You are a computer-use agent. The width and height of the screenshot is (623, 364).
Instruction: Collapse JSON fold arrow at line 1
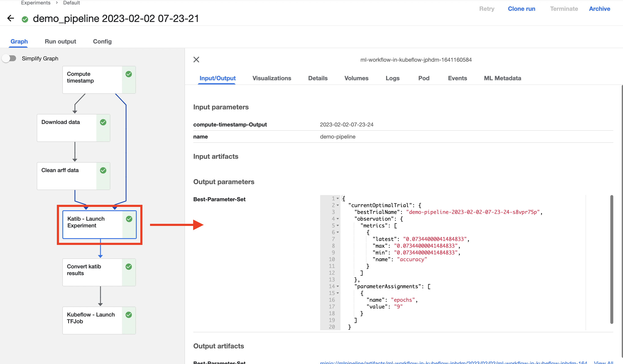338,198
